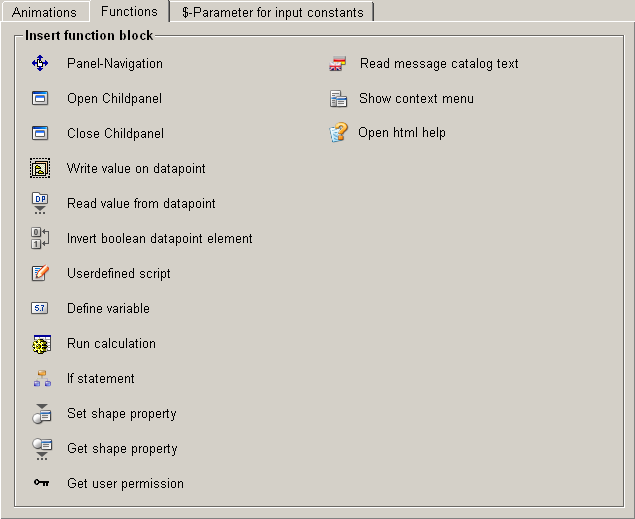Click the Userdefined script pencil icon
635x519 pixels.
click(40, 273)
